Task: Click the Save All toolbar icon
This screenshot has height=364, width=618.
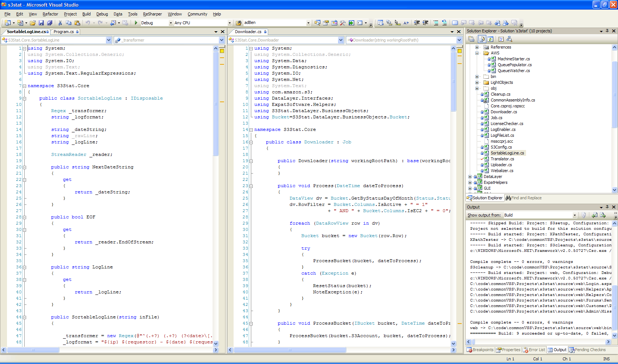Action: (x=50, y=23)
